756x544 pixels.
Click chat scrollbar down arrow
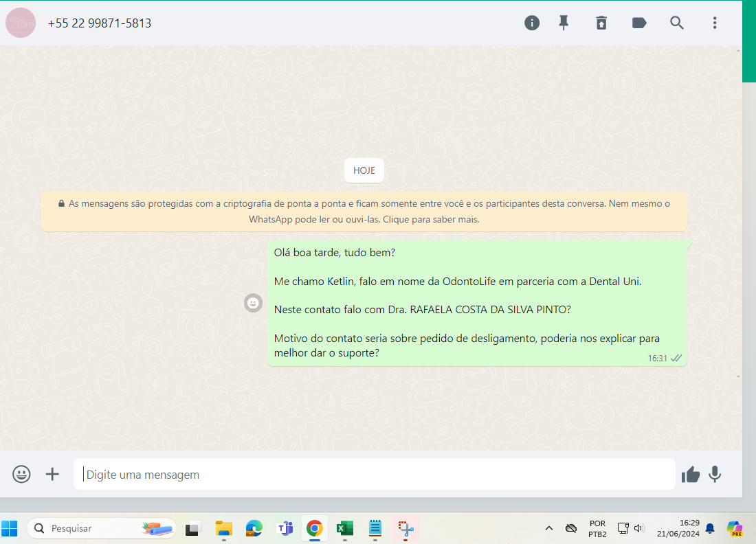click(738, 377)
